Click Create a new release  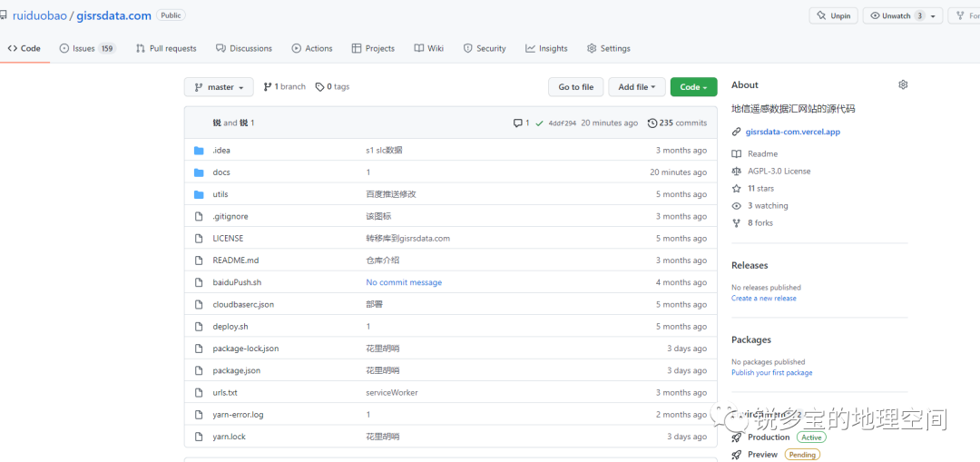764,299
